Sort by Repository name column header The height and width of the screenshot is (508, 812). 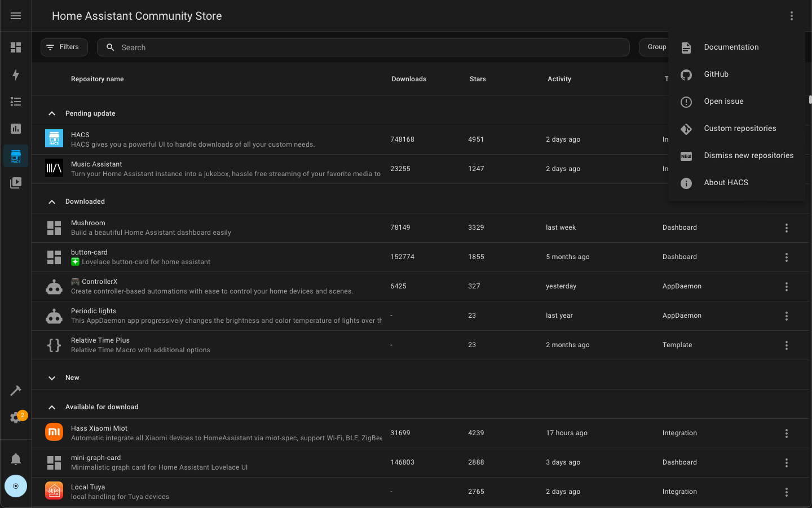(97, 79)
